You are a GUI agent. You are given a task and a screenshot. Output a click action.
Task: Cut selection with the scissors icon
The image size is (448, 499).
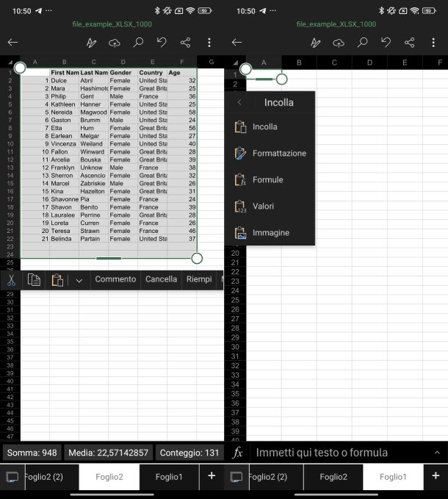click(11, 280)
